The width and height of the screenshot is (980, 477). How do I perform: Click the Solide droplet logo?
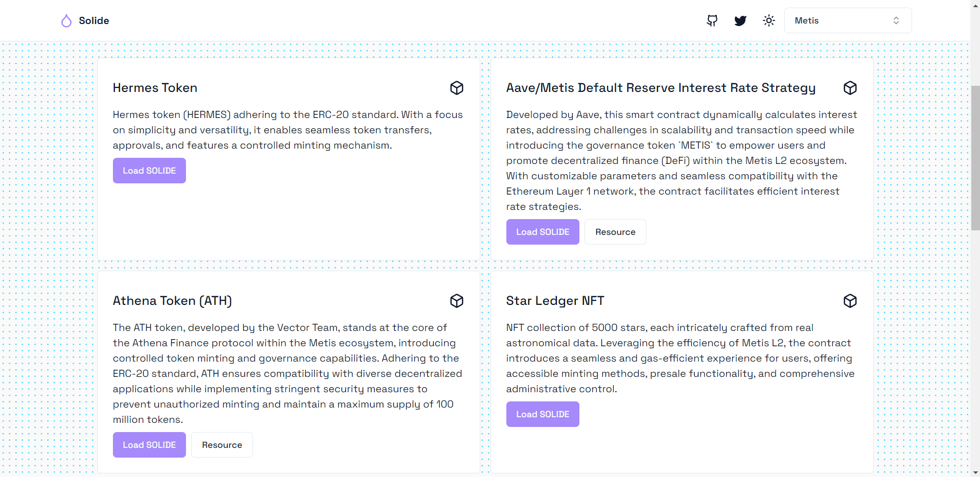coord(66,20)
